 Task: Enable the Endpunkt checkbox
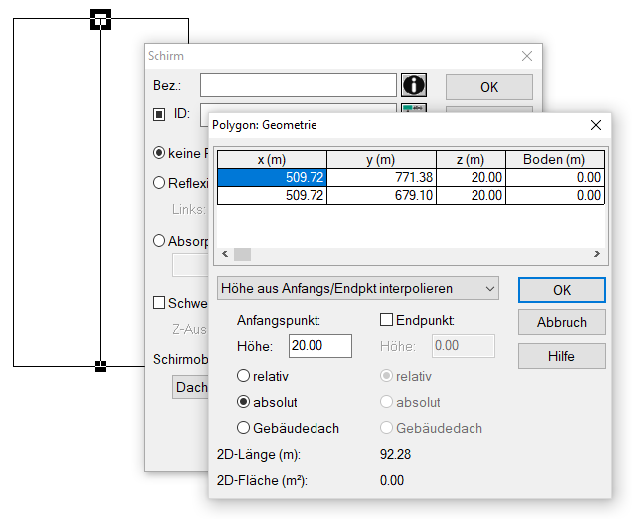tap(386, 320)
